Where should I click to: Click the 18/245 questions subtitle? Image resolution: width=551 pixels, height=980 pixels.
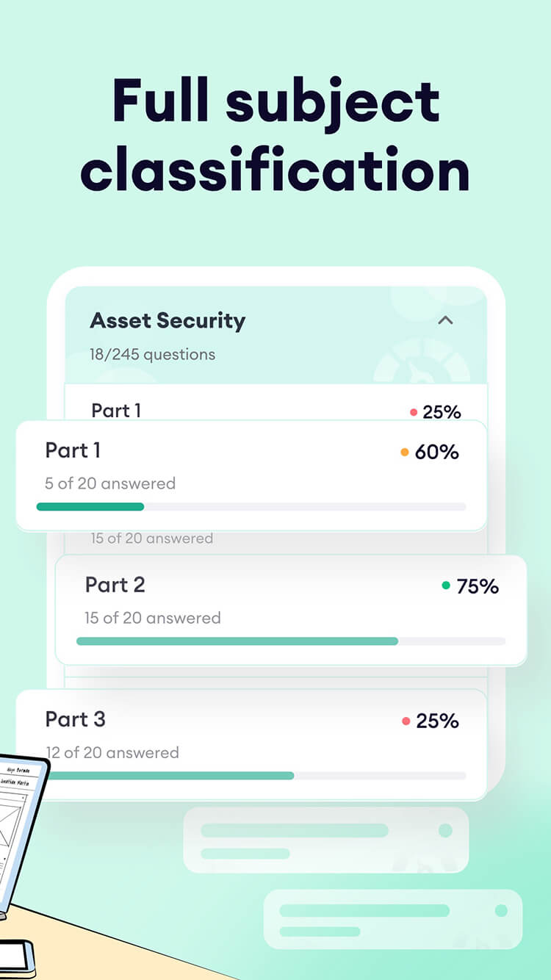pos(153,354)
